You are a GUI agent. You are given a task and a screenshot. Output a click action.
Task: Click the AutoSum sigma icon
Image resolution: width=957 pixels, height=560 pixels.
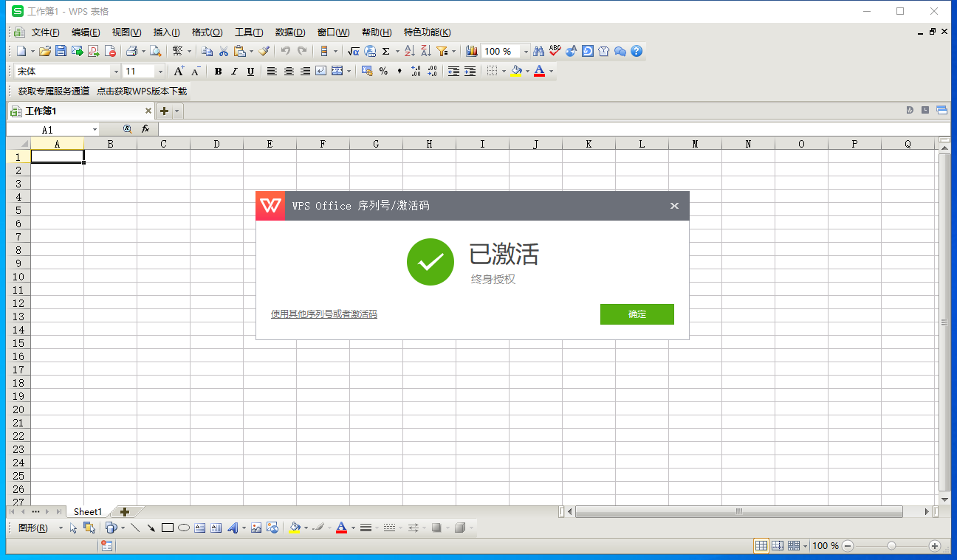pyautogui.click(x=385, y=51)
